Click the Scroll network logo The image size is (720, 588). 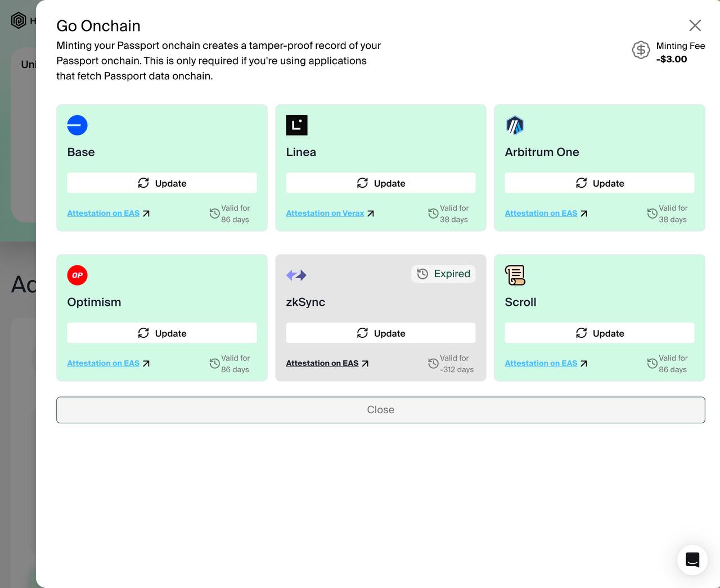point(515,275)
